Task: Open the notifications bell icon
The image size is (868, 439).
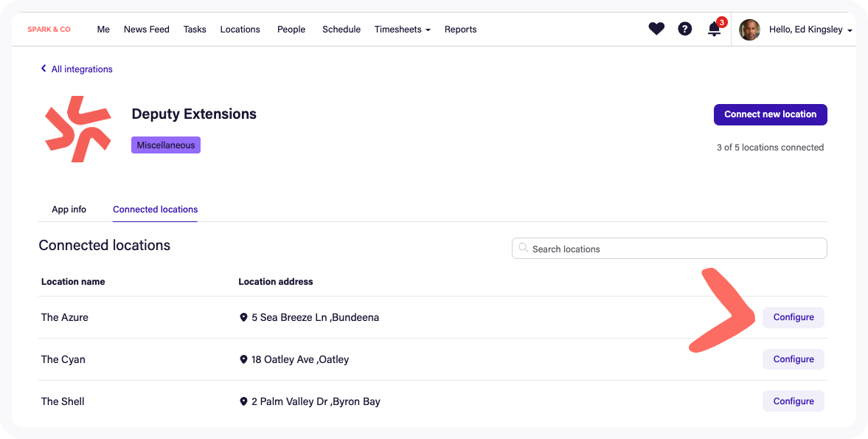Action: pos(715,30)
